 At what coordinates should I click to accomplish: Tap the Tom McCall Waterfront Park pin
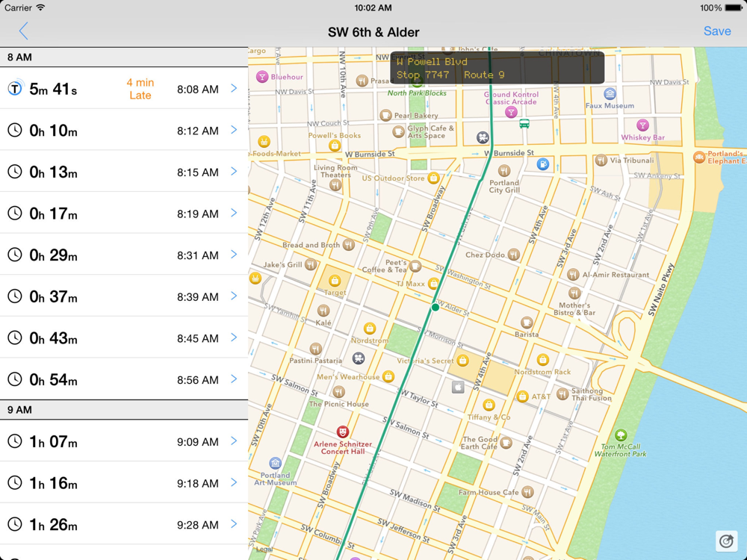point(620,435)
